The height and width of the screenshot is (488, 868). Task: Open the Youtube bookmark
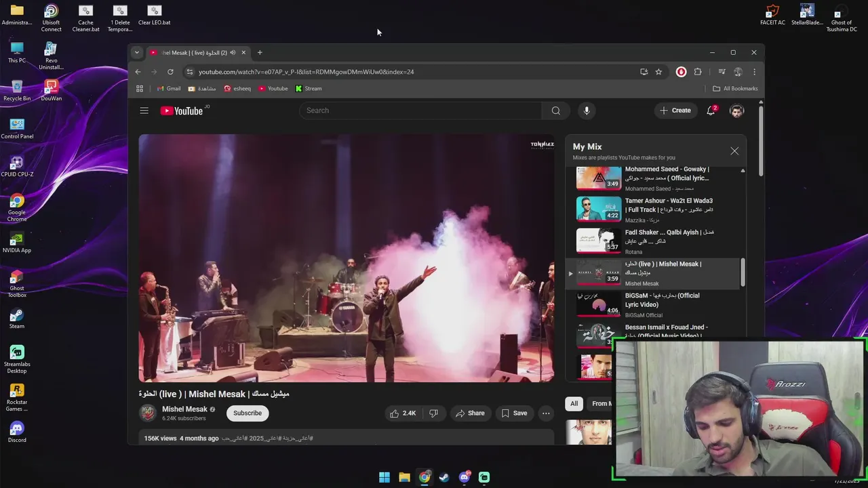pyautogui.click(x=273, y=88)
